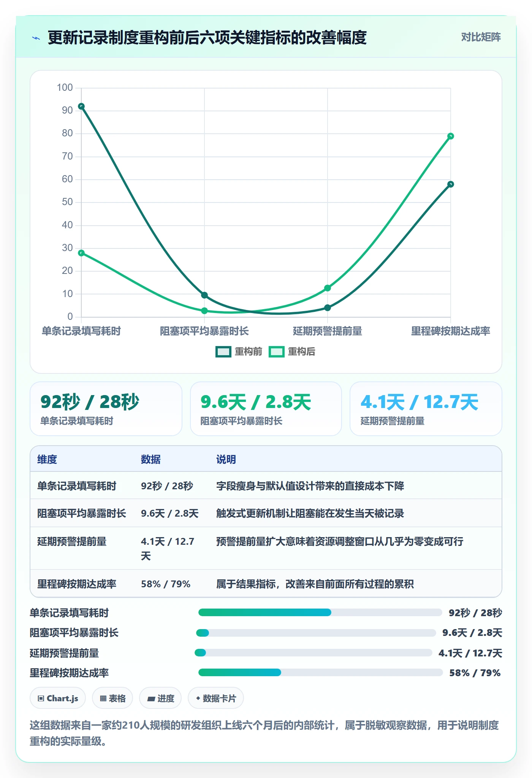Click the 对比矩阵 label in the header
The height and width of the screenshot is (778, 532).
click(x=481, y=37)
